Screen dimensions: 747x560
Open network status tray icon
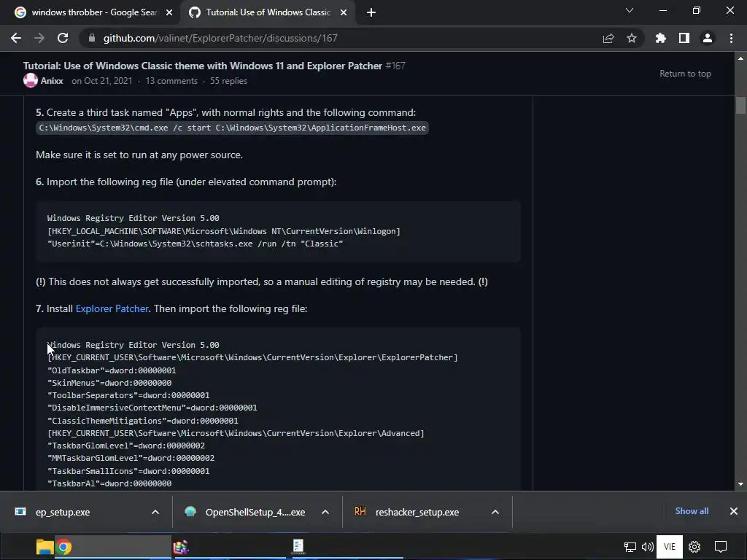pyautogui.click(x=630, y=547)
